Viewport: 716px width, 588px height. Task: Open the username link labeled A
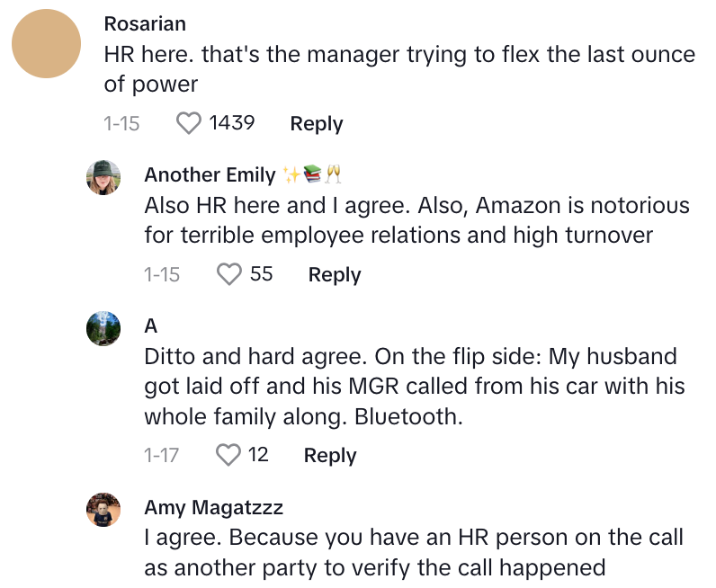pyautogui.click(x=151, y=326)
